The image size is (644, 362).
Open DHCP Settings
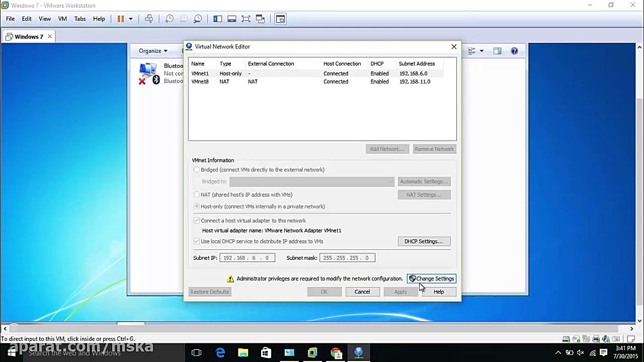(x=424, y=241)
